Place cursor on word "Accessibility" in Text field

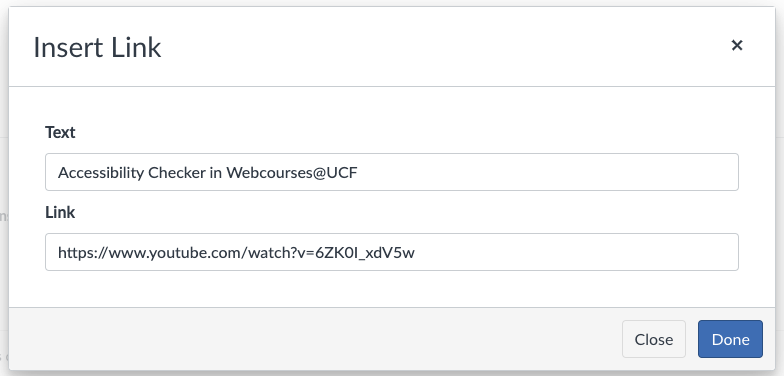pyautogui.click(x=102, y=173)
